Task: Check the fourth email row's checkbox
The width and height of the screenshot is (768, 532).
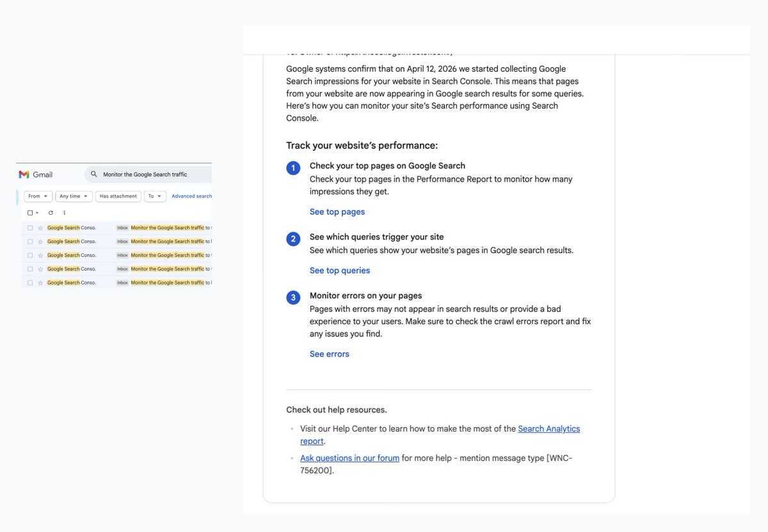Action: [x=30, y=269]
